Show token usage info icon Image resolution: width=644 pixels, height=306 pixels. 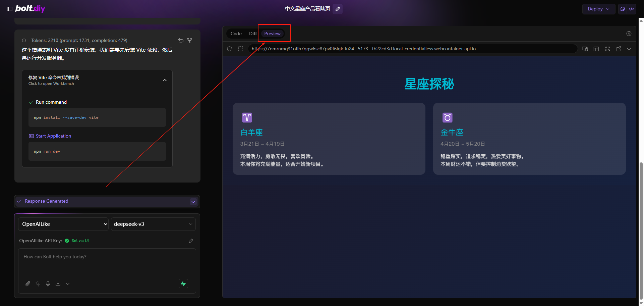click(24, 40)
